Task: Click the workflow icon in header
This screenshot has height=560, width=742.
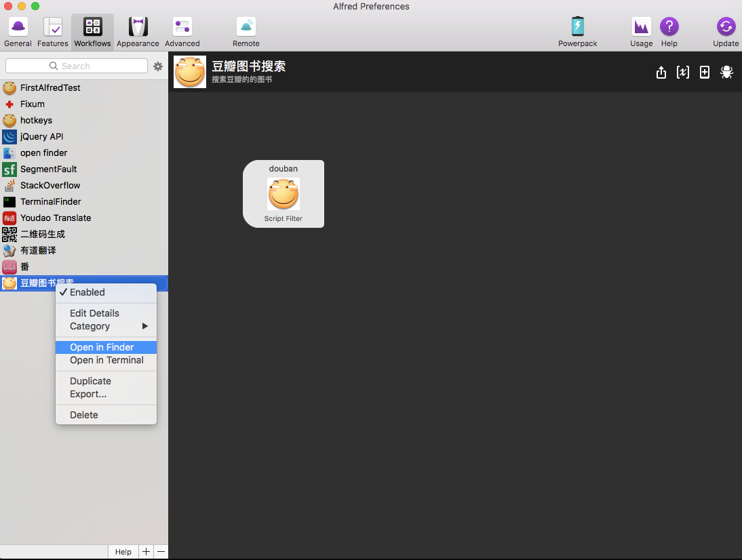Action: (x=190, y=72)
